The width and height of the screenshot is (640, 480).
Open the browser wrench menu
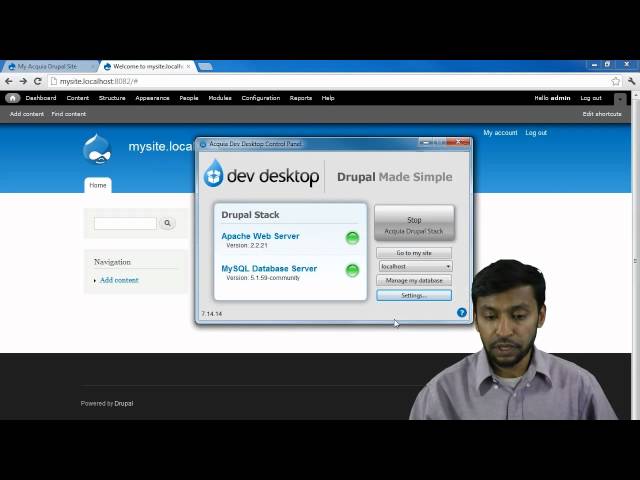click(631, 81)
